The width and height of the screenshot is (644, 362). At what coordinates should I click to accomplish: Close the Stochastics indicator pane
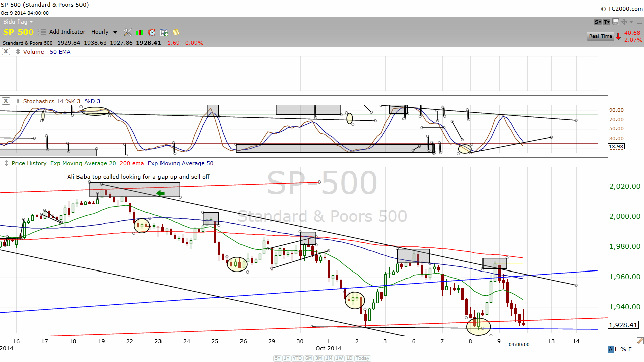pyautogui.click(x=6, y=101)
